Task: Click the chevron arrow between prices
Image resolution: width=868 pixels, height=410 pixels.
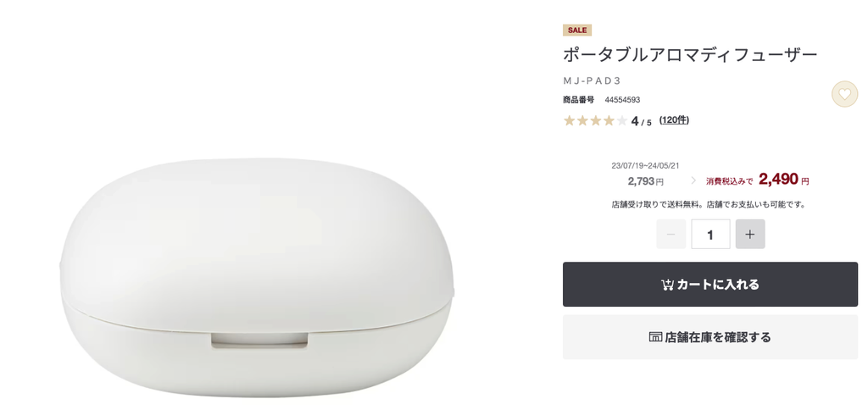Action: 693,180
